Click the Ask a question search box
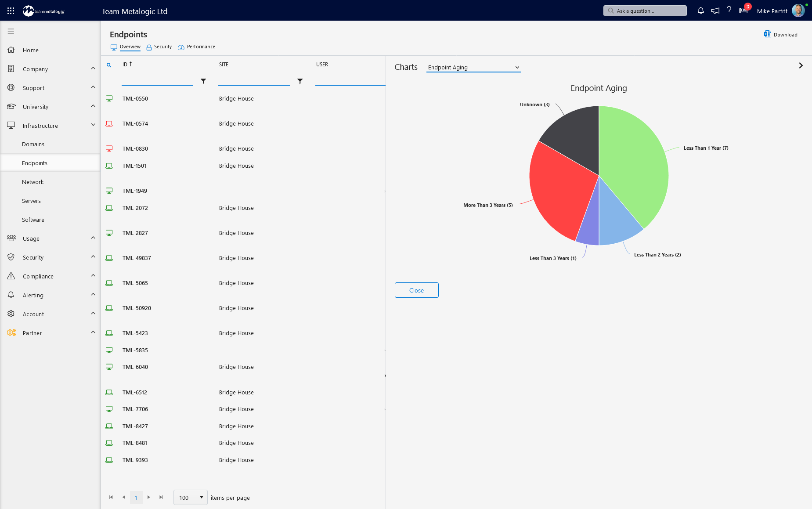Image resolution: width=812 pixels, height=509 pixels. tap(645, 11)
